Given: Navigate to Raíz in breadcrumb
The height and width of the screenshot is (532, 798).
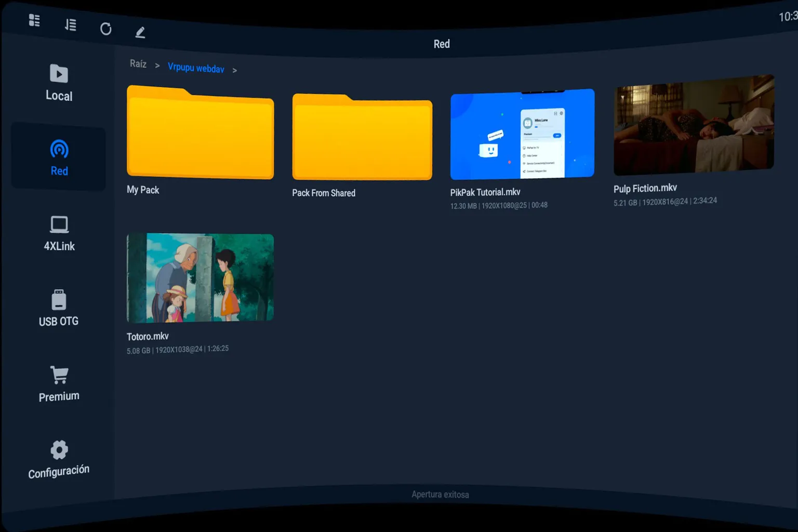Looking at the screenshot, I should click(138, 63).
